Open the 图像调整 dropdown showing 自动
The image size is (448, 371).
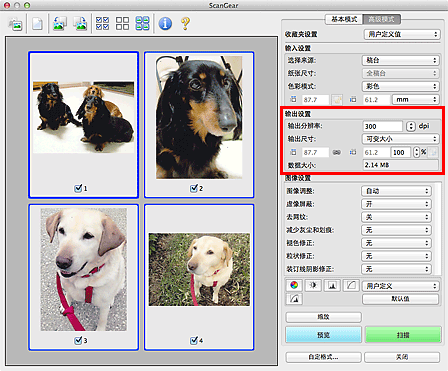click(x=396, y=191)
